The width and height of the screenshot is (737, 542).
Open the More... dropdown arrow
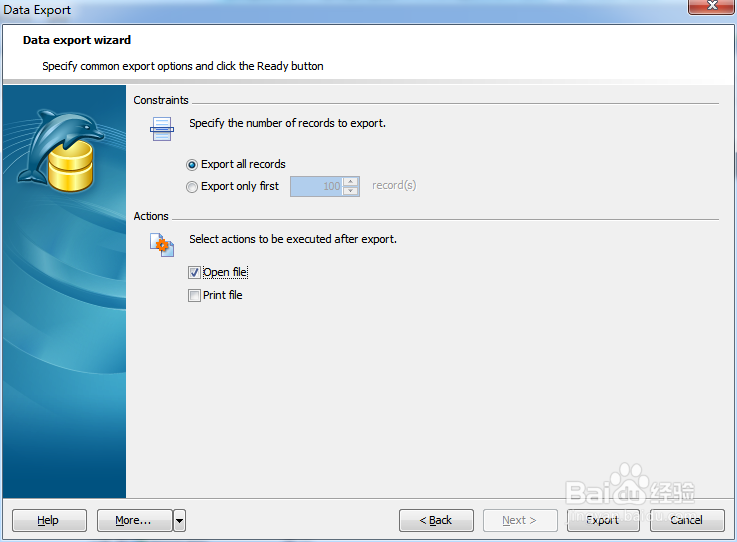coord(180,520)
